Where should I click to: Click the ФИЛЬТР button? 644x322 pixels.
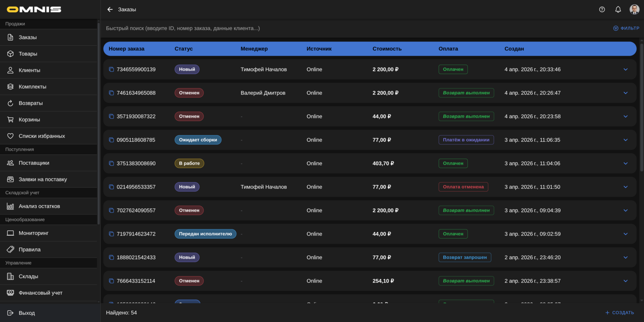pos(626,28)
